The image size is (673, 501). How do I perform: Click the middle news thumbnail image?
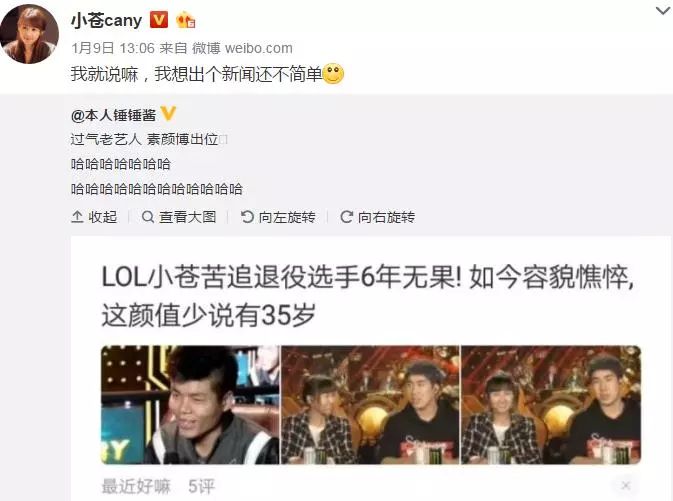coord(370,405)
